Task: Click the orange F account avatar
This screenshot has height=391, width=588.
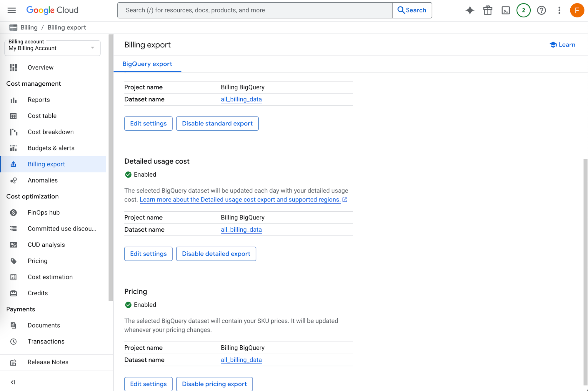Action: pos(577,10)
